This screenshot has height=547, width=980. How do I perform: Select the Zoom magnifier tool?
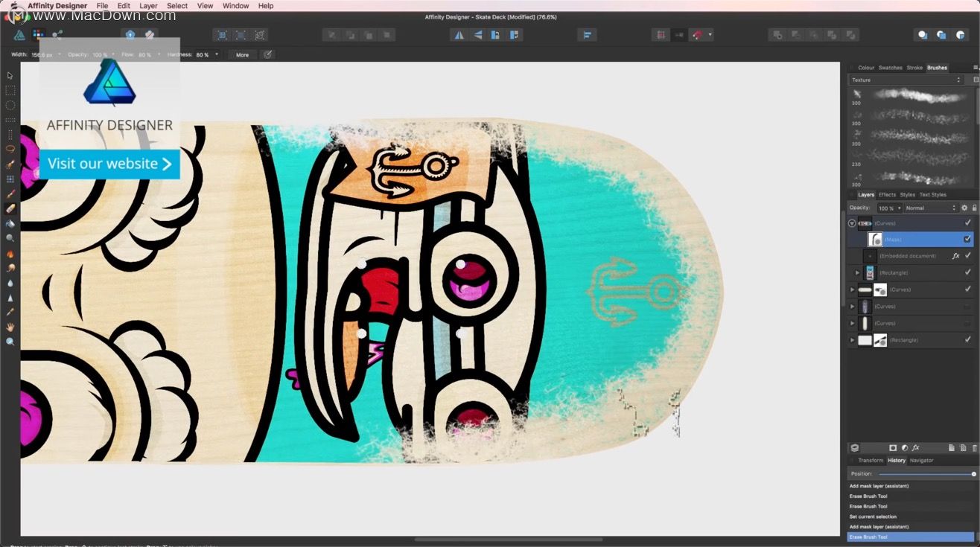click(x=10, y=342)
